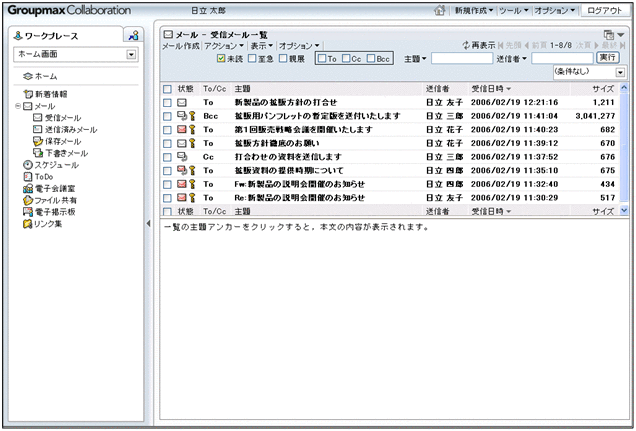Toggle the 未読 unread filter checkbox

[x=221, y=59]
